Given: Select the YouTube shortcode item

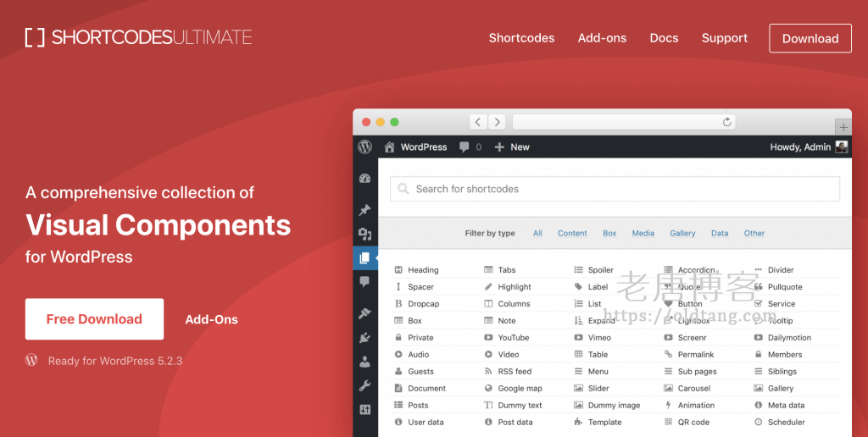Looking at the screenshot, I should 513,338.
